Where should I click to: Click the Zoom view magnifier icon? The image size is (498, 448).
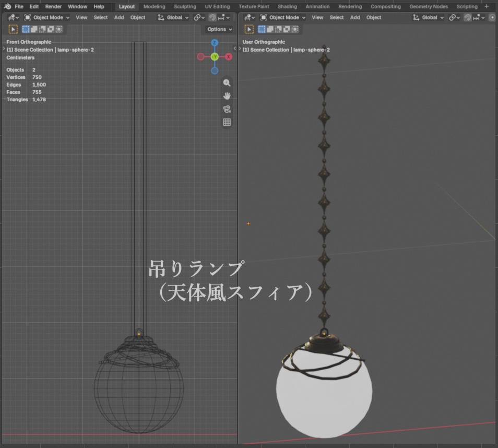tap(227, 83)
